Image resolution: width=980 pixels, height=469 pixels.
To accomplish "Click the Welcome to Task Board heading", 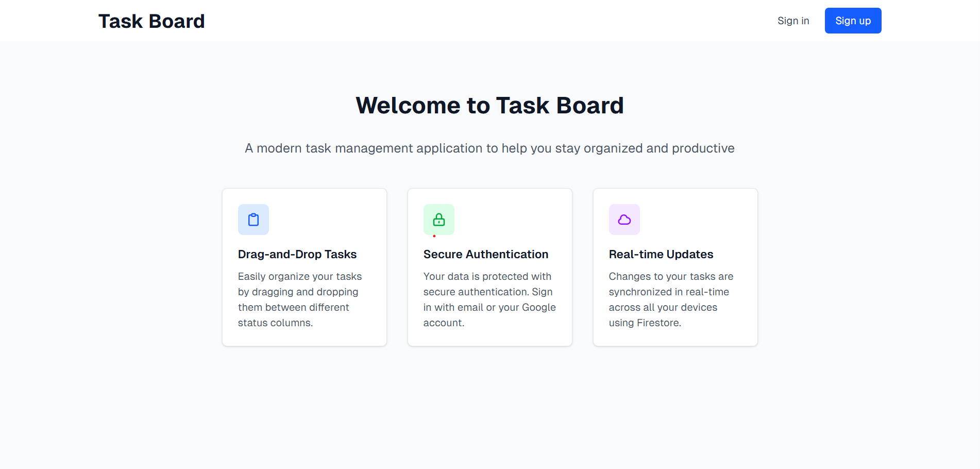I will (489, 105).
